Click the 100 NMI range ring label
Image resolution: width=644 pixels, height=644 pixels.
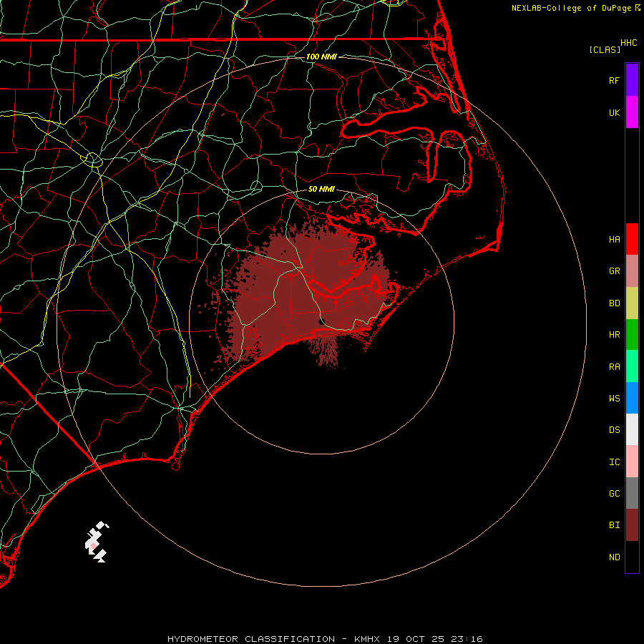pyautogui.click(x=321, y=57)
